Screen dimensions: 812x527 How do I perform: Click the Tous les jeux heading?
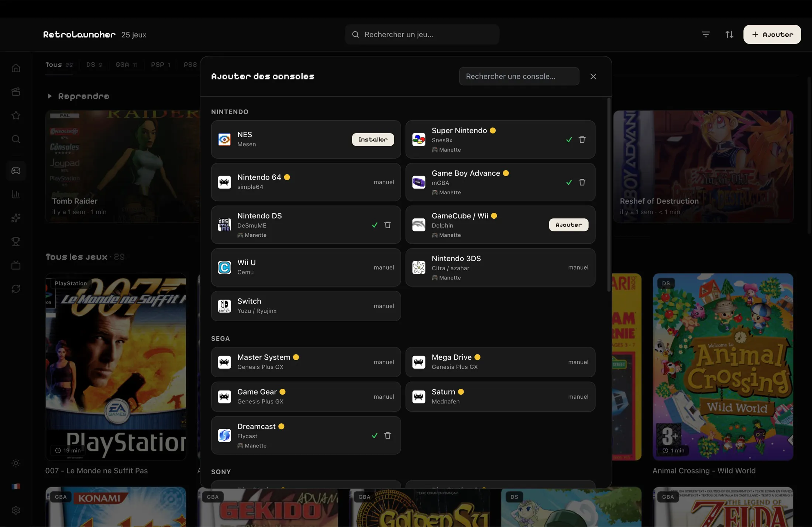coord(76,257)
